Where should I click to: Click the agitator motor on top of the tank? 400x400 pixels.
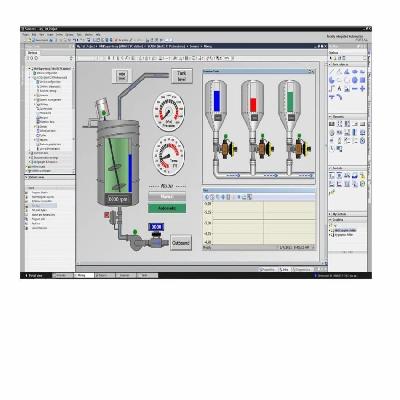[x=102, y=107]
